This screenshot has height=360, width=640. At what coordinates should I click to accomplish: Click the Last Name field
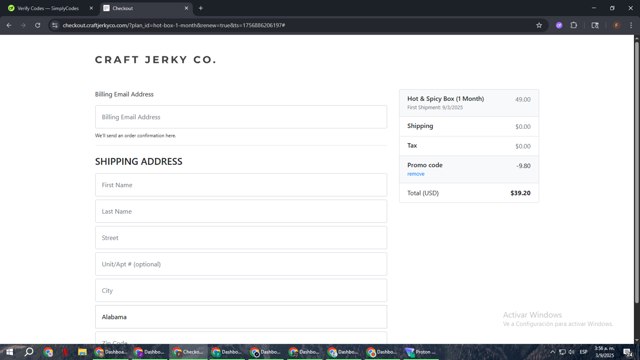(241, 211)
